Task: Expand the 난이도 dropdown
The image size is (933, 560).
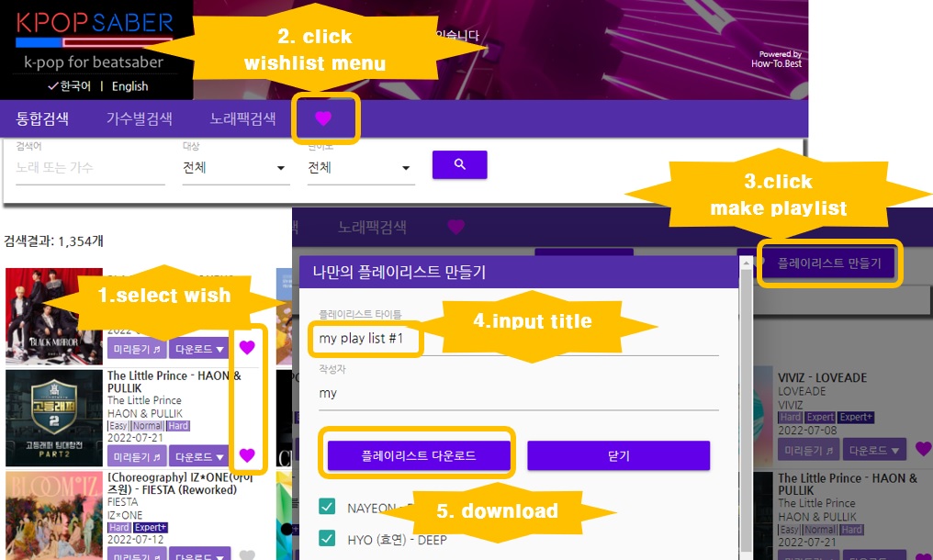Action: tap(361, 168)
